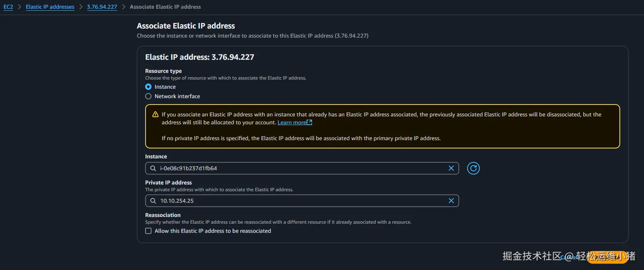Clear the selected instance ID

point(451,168)
